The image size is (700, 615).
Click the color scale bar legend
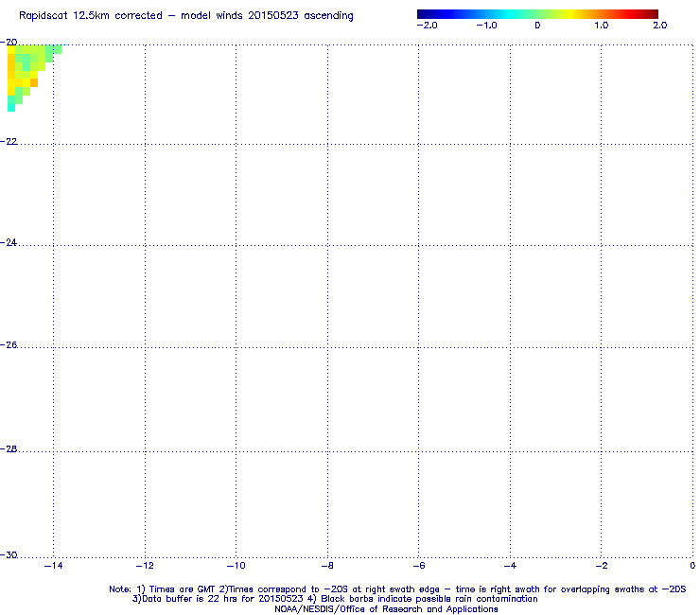tap(537, 14)
